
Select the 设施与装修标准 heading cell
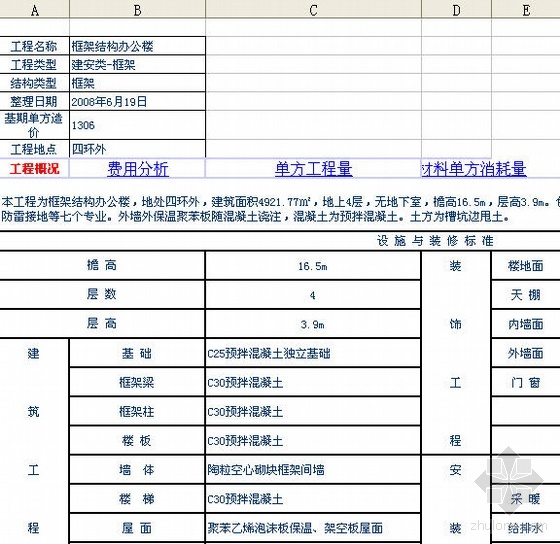coord(435,241)
